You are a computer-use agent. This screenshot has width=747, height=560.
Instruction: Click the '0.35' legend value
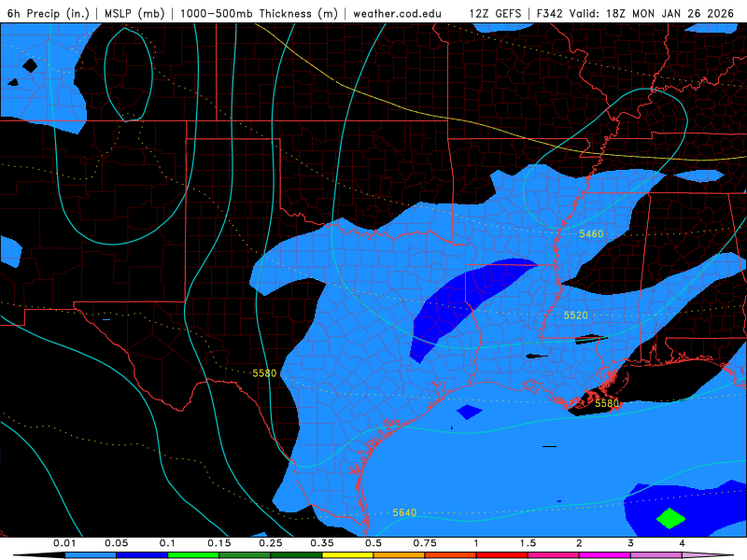point(322,543)
